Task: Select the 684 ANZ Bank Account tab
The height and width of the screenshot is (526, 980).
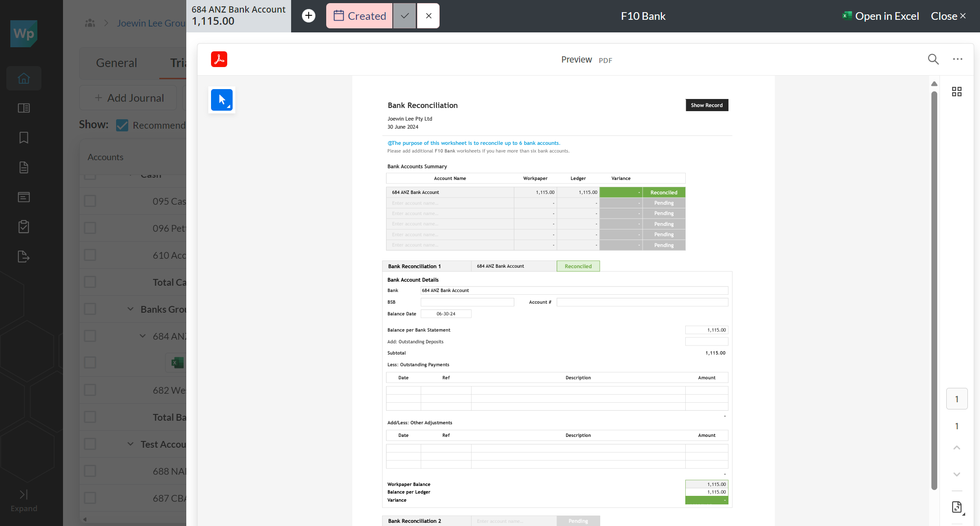Action: (238, 16)
